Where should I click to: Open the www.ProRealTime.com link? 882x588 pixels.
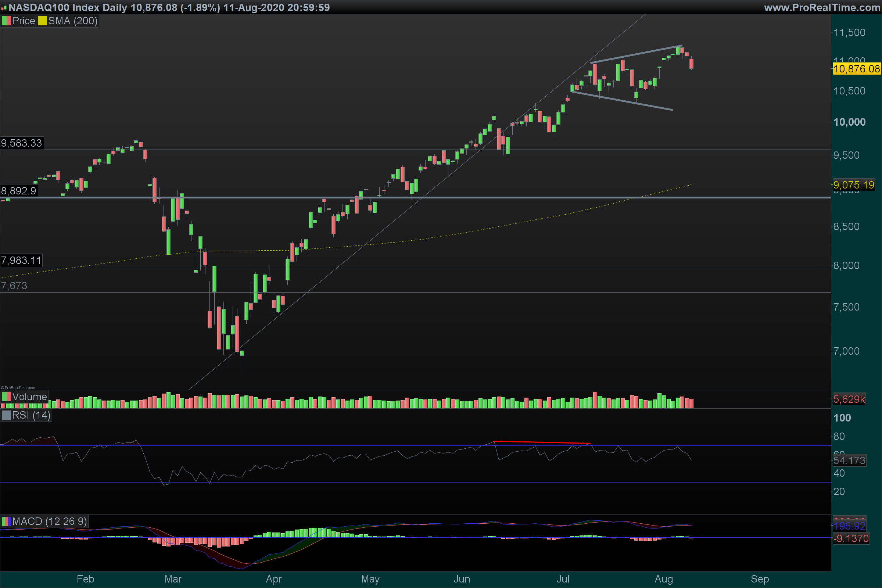tap(822, 7)
